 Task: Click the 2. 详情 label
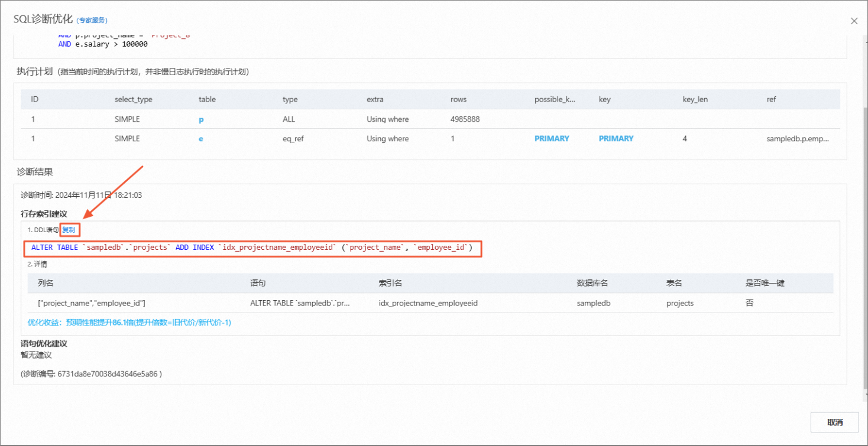[x=37, y=264]
